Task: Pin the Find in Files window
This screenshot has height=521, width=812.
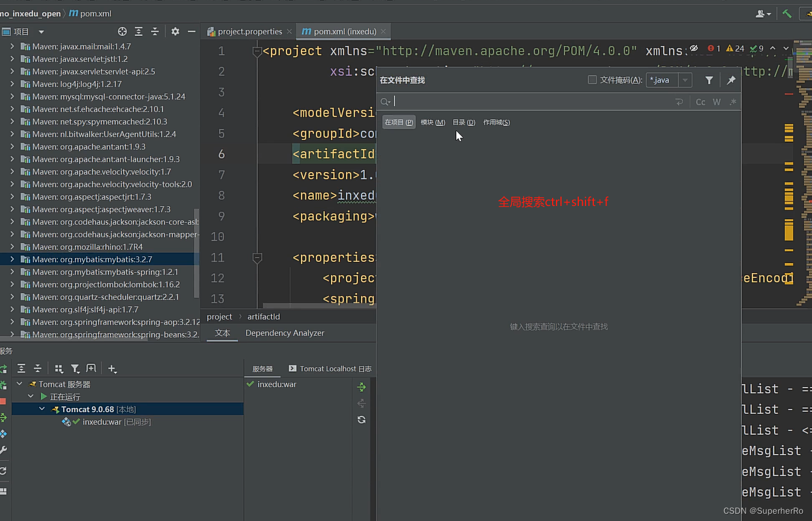Action: pos(731,80)
